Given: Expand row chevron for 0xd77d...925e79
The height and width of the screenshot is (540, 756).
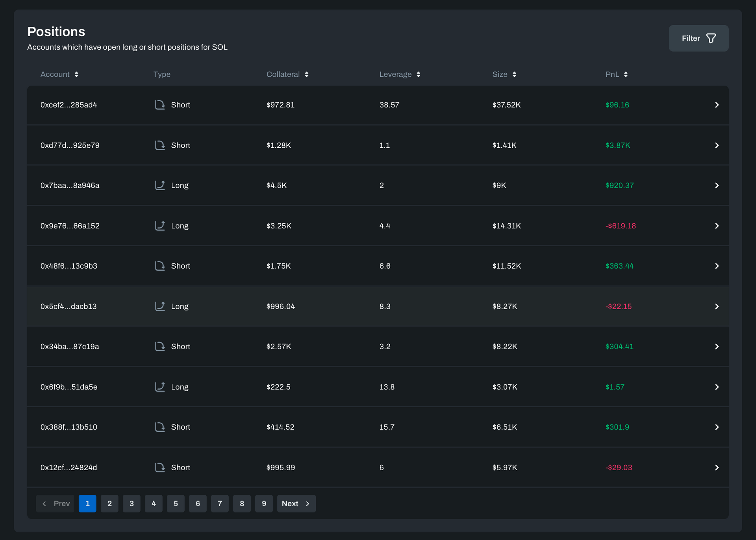Looking at the screenshot, I should (717, 145).
